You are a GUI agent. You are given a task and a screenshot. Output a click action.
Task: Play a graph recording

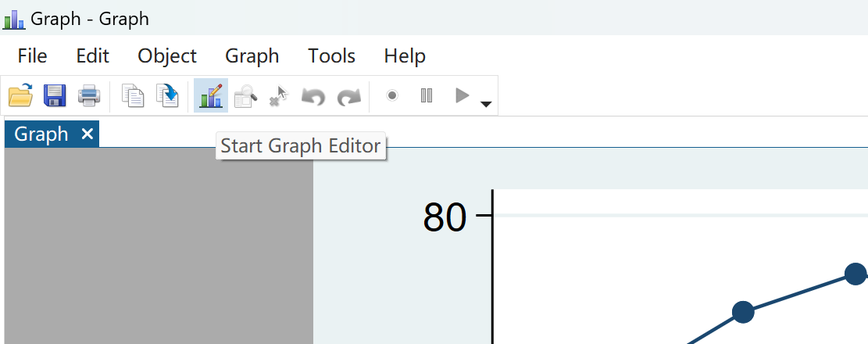(x=462, y=95)
